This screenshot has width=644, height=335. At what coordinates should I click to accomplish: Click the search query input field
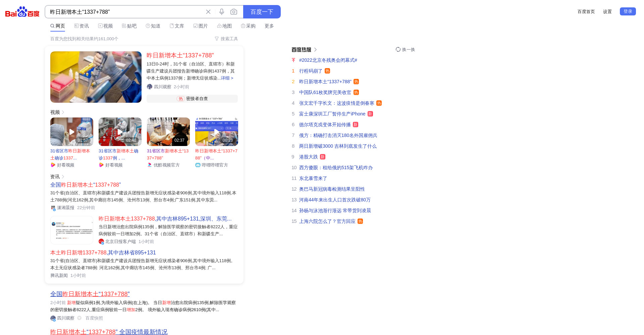tap(126, 12)
